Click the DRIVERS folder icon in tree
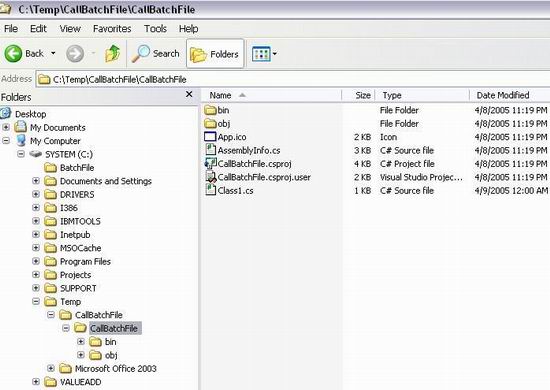Image resolution: width=550 pixels, height=390 pixels. (x=51, y=194)
